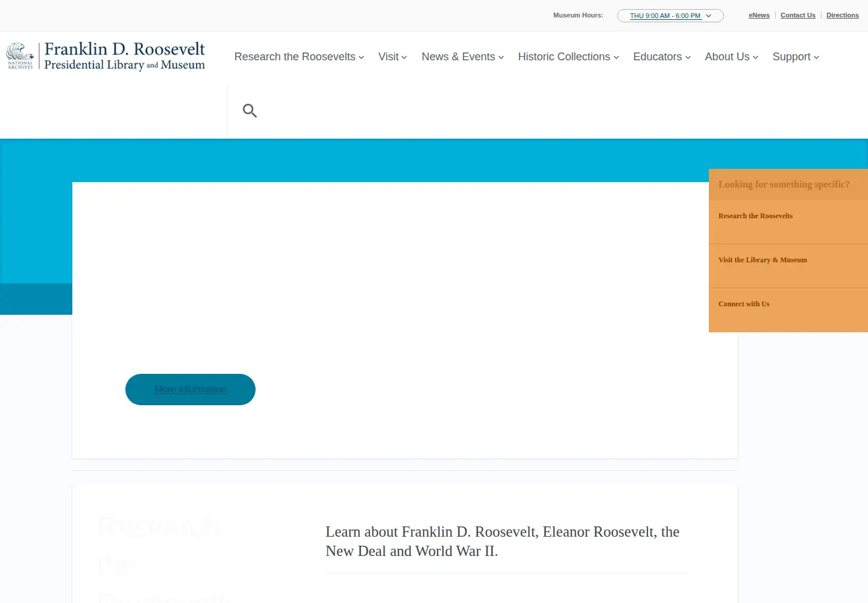Viewport: 868px width, 603px height.
Task: Go to the Contact Us page
Action: [x=797, y=15]
